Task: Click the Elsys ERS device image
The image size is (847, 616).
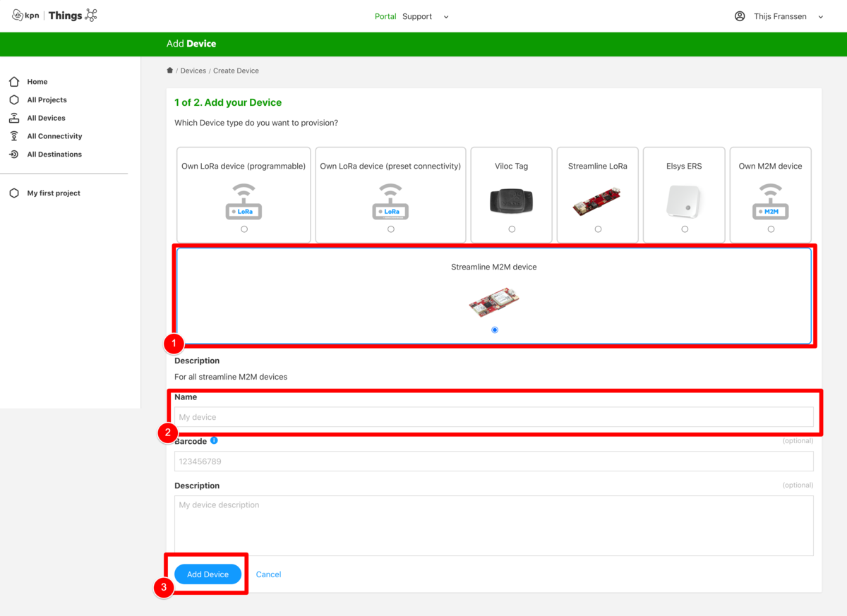Action: (685, 202)
